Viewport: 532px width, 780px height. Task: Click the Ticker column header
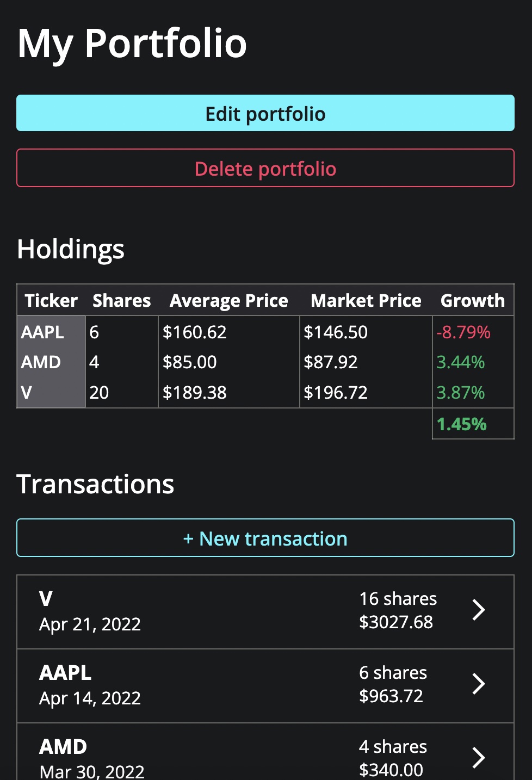(51, 300)
